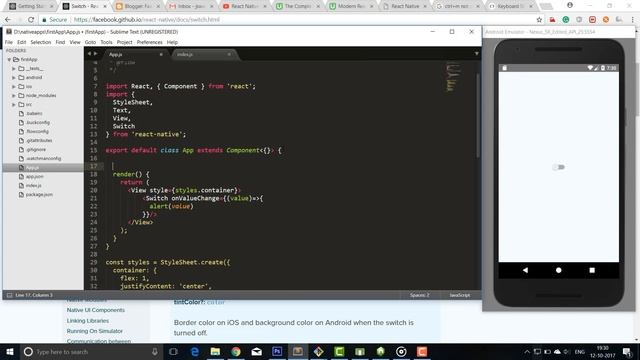Screen dimensions: 640x360
Task: Open the tab list dropdown arrow
Action: click(476, 54)
